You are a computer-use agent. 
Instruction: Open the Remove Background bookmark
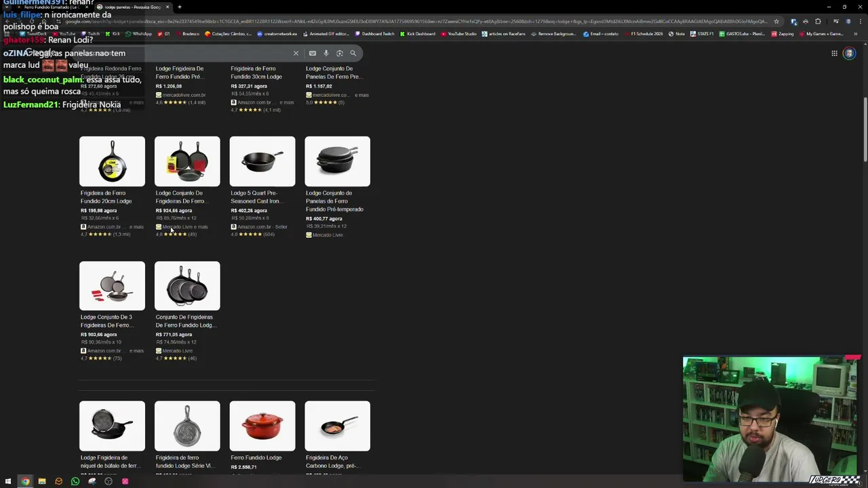tap(553, 34)
